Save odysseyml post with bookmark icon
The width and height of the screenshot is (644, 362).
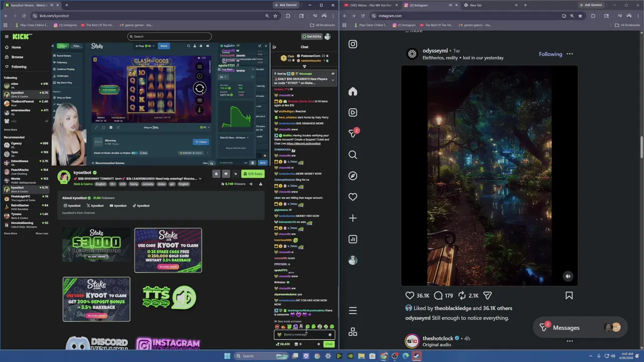click(x=569, y=296)
